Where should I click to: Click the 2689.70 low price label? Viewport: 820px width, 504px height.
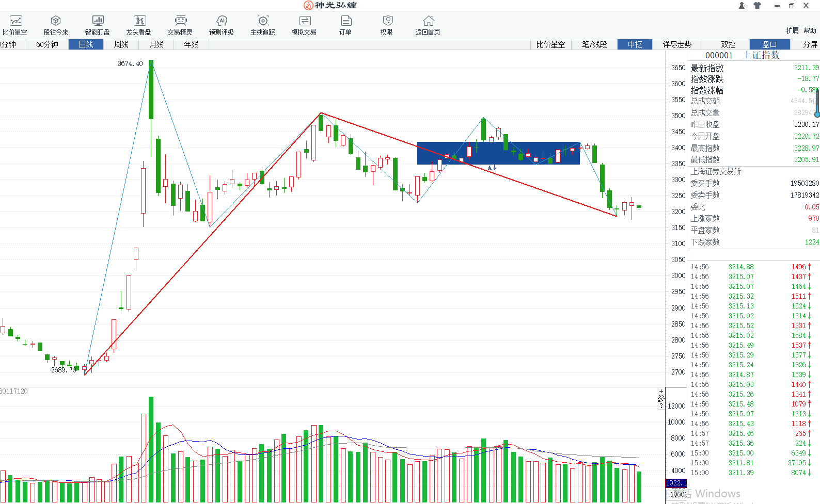[x=64, y=370]
